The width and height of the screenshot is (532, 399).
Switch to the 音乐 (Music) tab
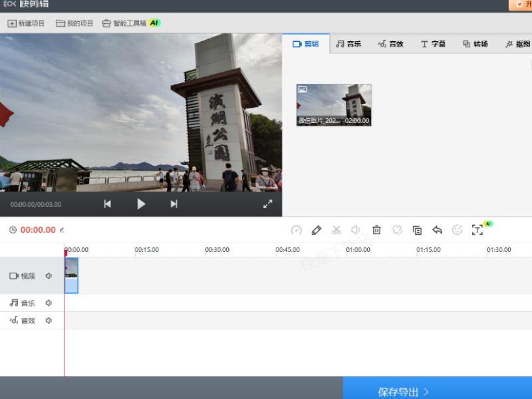[348, 44]
